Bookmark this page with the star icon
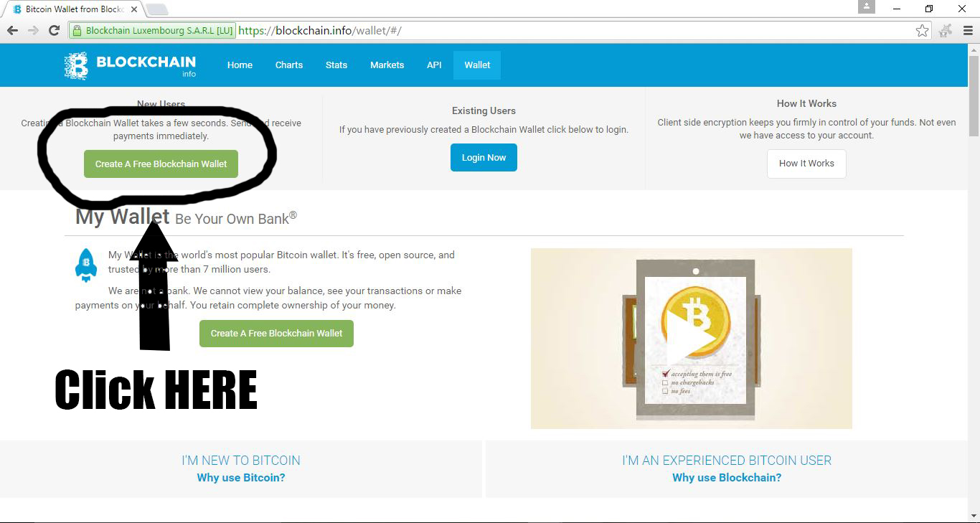 click(923, 30)
